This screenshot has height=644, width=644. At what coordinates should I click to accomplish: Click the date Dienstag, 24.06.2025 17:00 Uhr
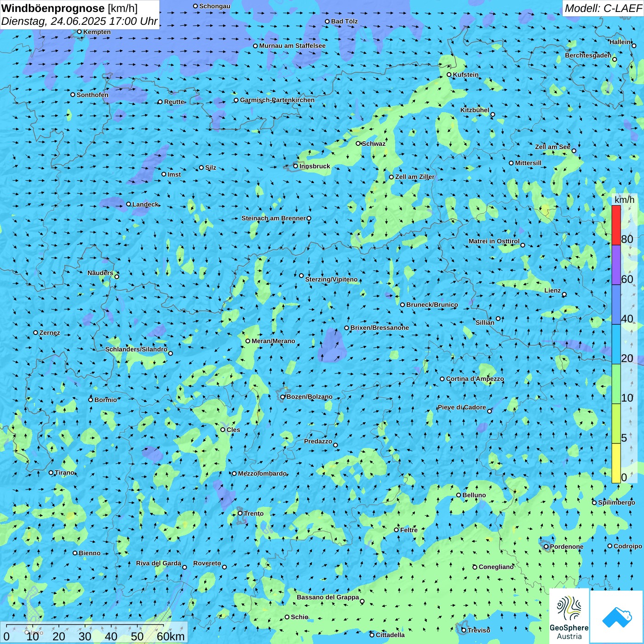click(x=79, y=21)
